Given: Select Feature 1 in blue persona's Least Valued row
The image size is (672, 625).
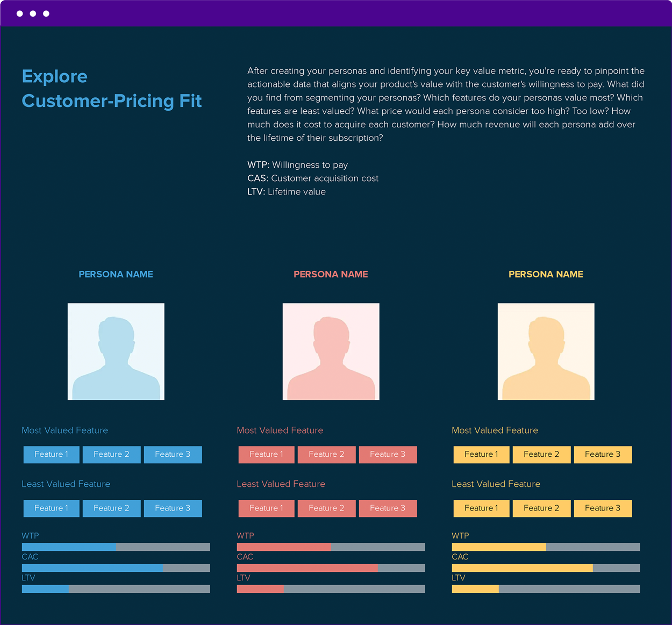Looking at the screenshot, I should 51,508.
